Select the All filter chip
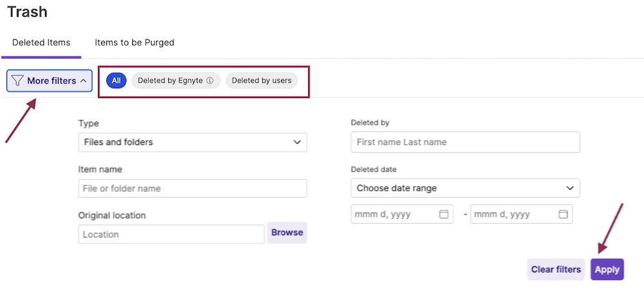 [x=116, y=81]
